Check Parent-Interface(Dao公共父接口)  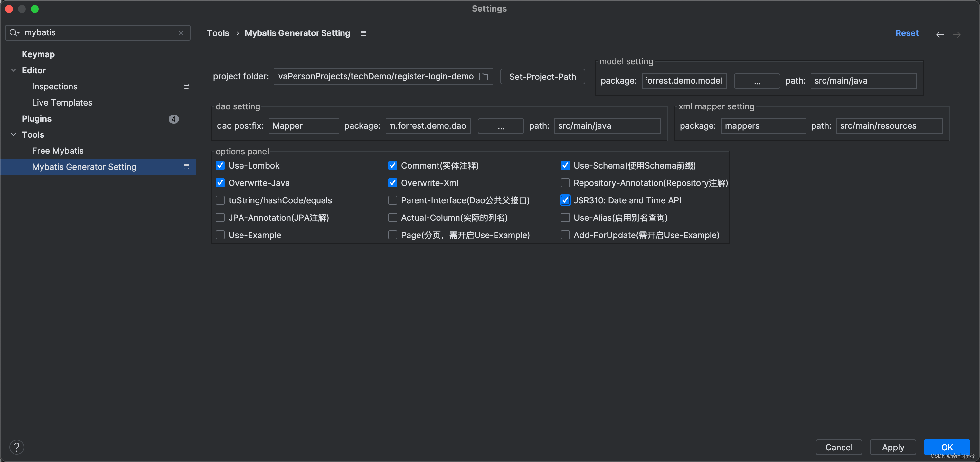pyautogui.click(x=392, y=200)
